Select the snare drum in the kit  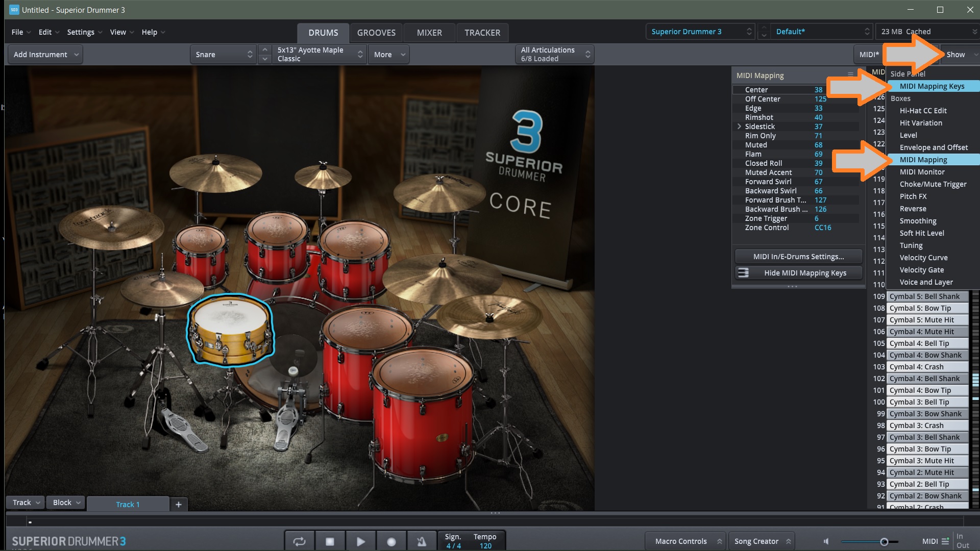point(231,330)
